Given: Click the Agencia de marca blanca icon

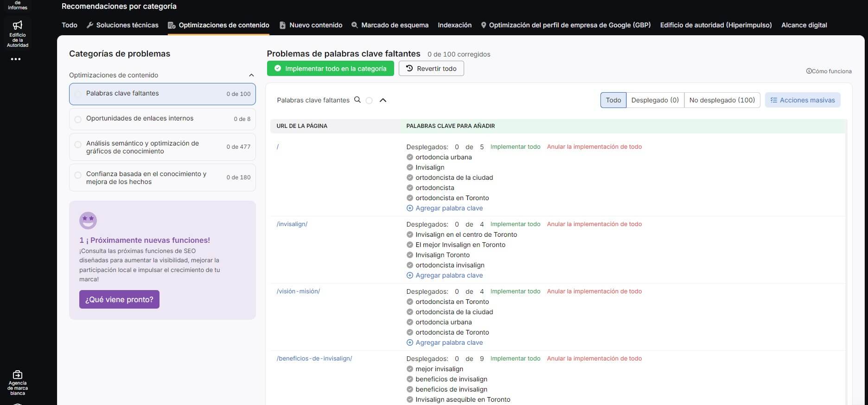Looking at the screenshot, I should (x=18, y=374).
